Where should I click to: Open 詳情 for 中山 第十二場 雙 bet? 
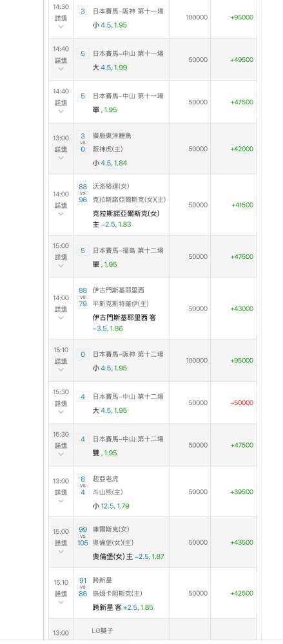[61, 446]
